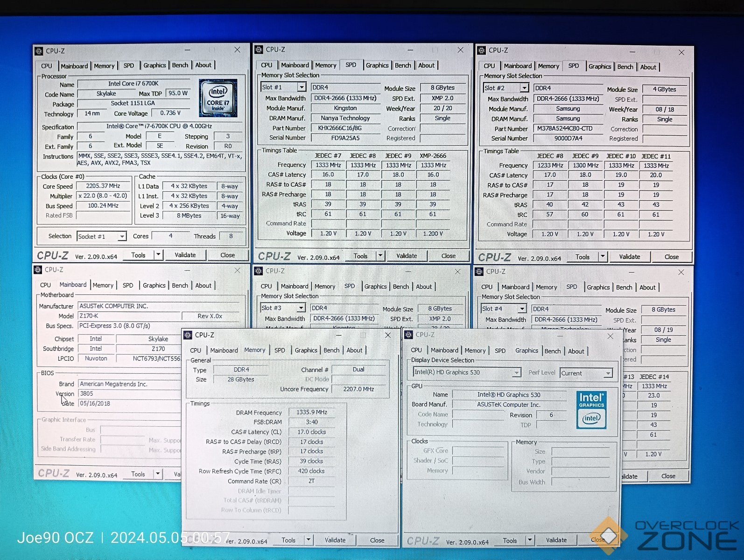Click the M378A5244CB0-CTD part number field
Viewport: 744px width, 560px height.
(568, 129)
